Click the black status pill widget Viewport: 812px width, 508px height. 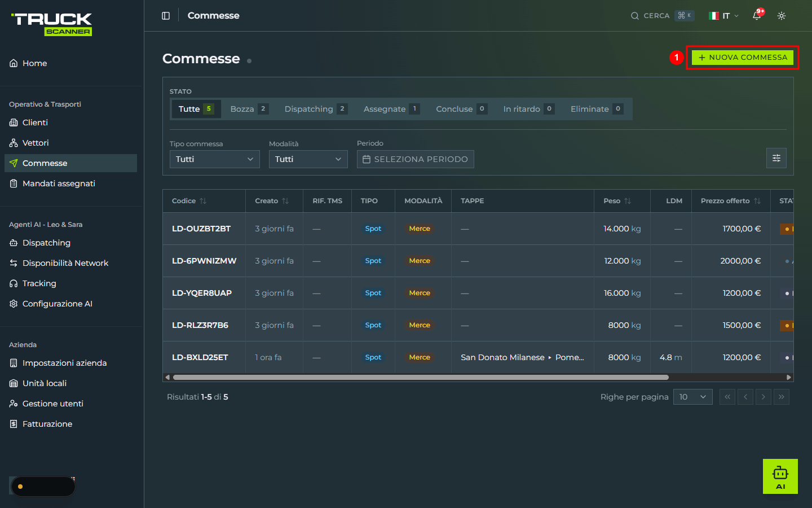(x=43, y=487)
